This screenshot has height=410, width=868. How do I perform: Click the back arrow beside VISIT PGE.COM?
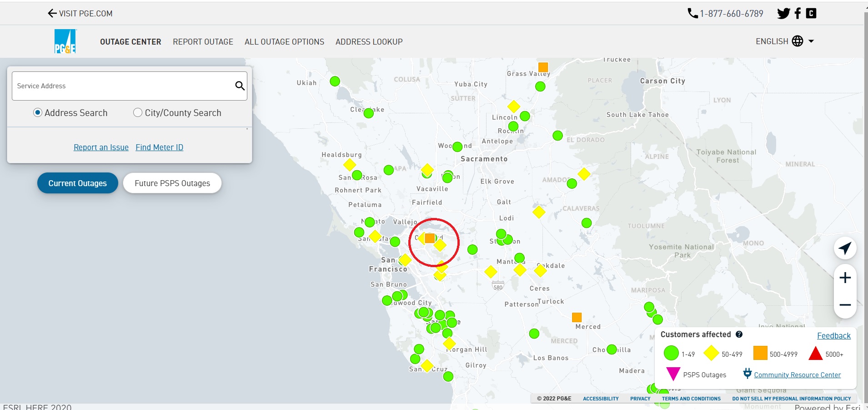click(x=52, y=13)
